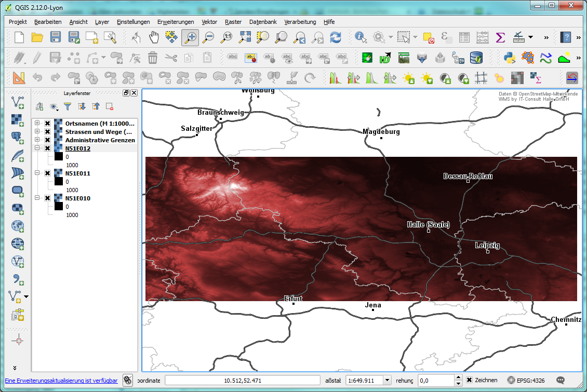Click the plugin update available link

(x=61, y=381)
